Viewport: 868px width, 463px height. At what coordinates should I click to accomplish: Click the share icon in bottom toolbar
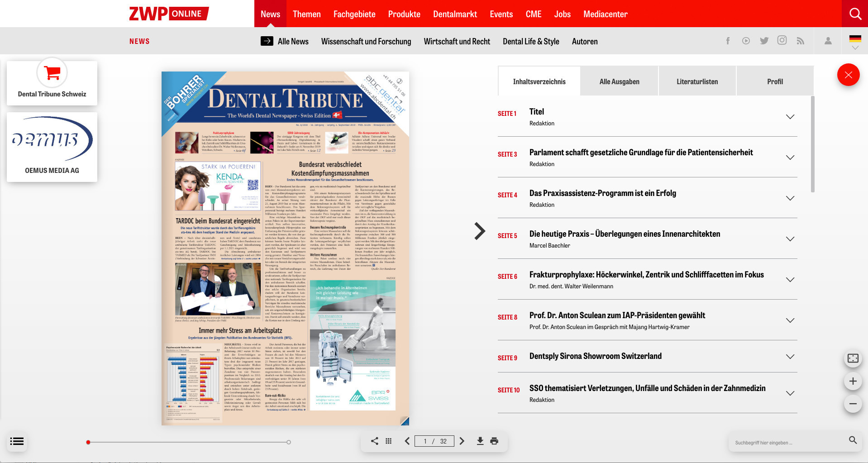click(375, 441)
